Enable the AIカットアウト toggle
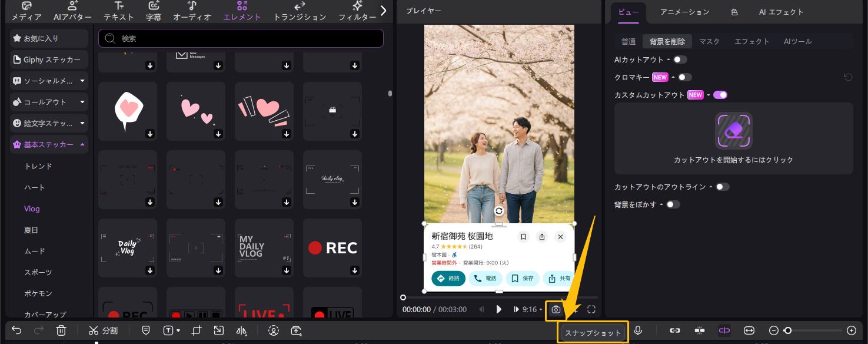 [x=681, y=59]
